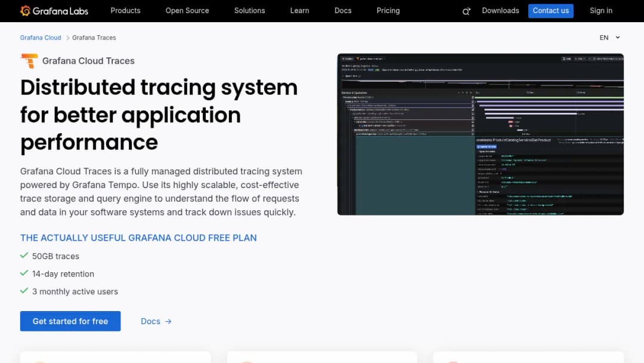
Task: Expand the EN language dropdown
Action: (609, 38)
